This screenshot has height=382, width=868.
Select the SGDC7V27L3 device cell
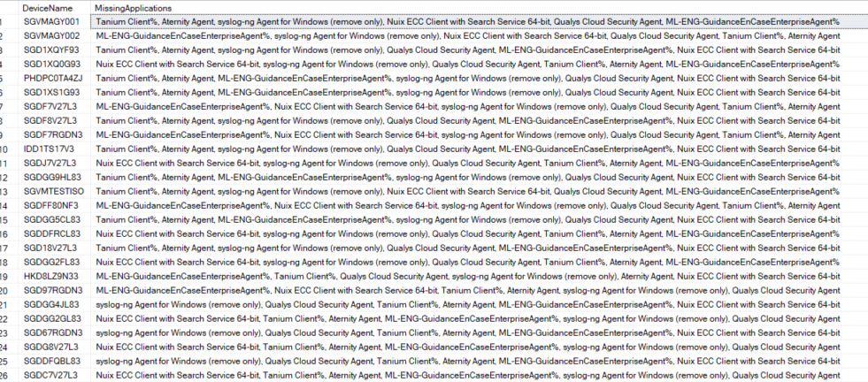point(51,375)
